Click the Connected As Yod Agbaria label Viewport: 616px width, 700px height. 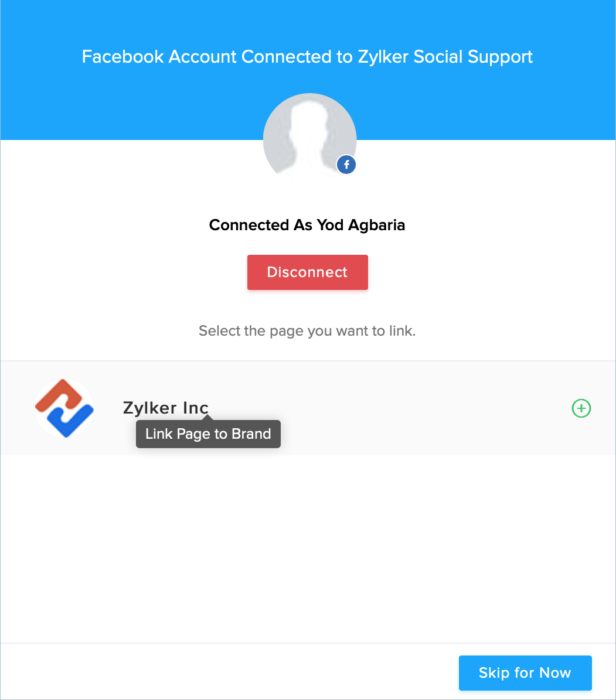(x=307, y=225)
